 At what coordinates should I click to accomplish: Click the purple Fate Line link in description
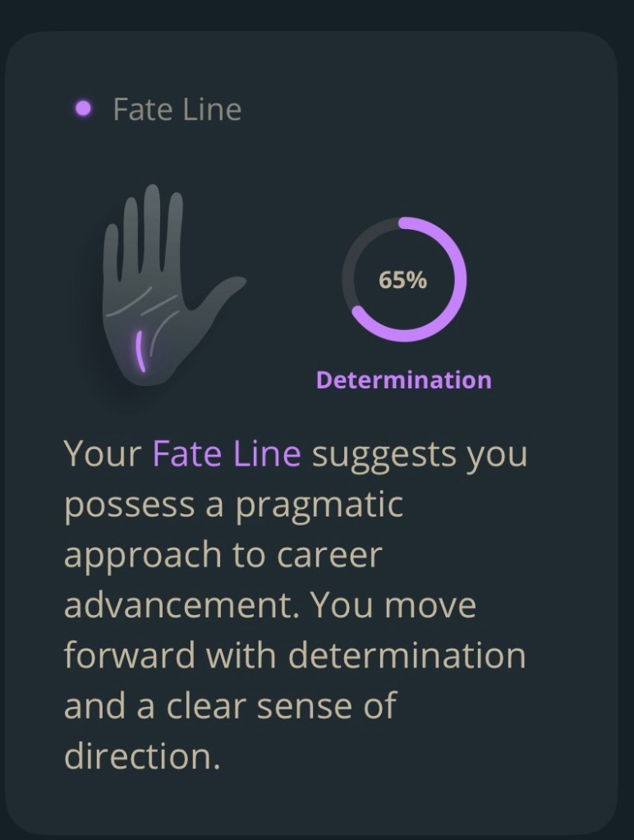click(226, 453)
